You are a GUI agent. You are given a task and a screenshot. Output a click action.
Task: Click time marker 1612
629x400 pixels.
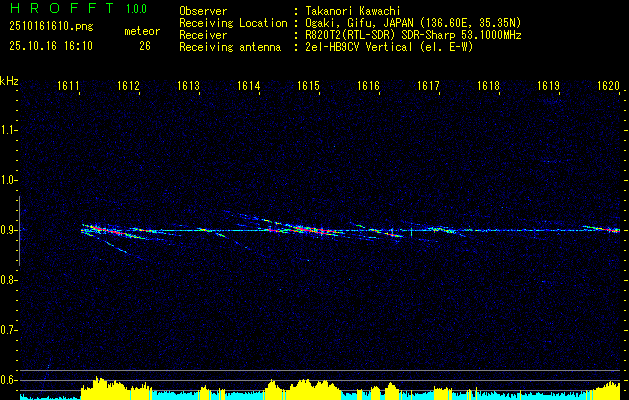128,85
